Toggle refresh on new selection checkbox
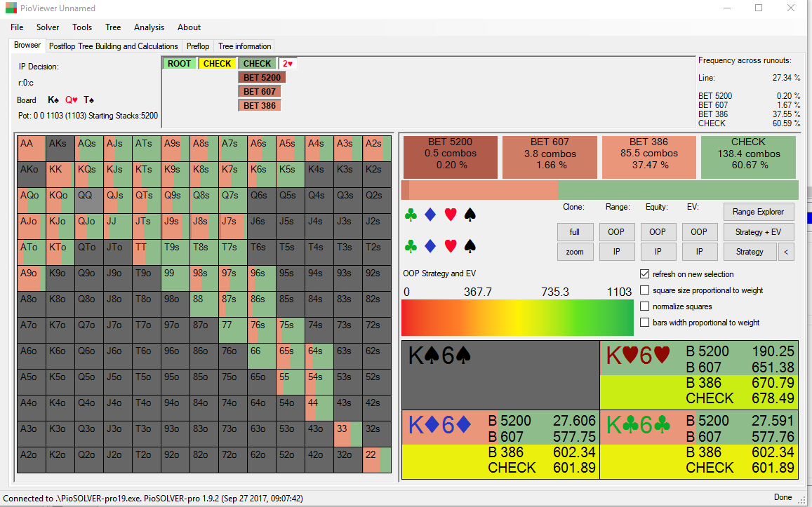This screenshot has height=507, width=812. pyautogui.click(x=645, y=274)
